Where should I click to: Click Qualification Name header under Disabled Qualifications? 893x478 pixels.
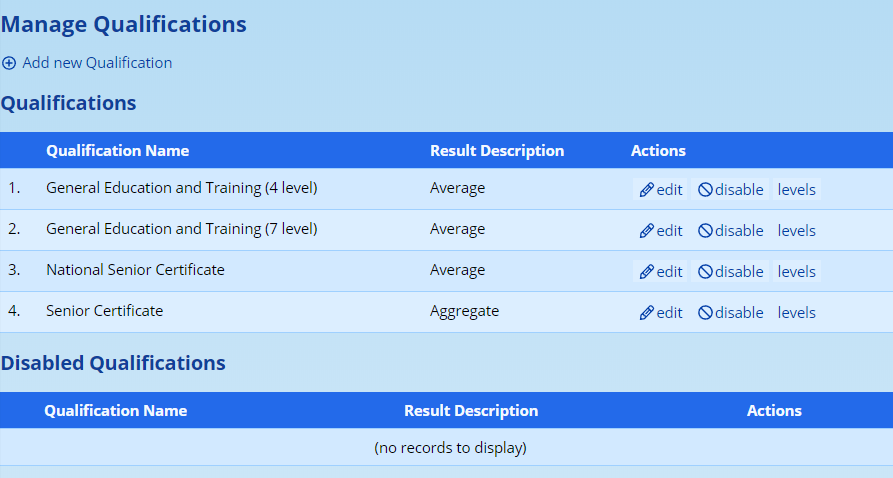[115, 411]
